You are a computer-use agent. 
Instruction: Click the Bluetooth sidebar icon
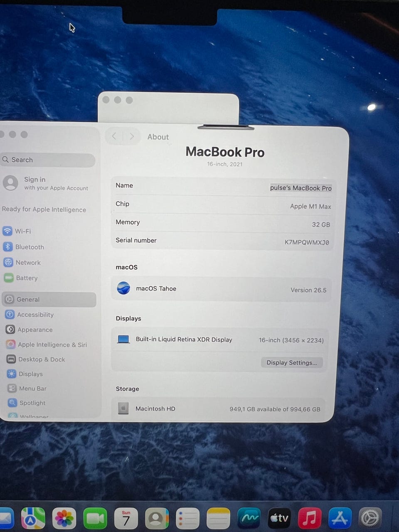[8, 247]
